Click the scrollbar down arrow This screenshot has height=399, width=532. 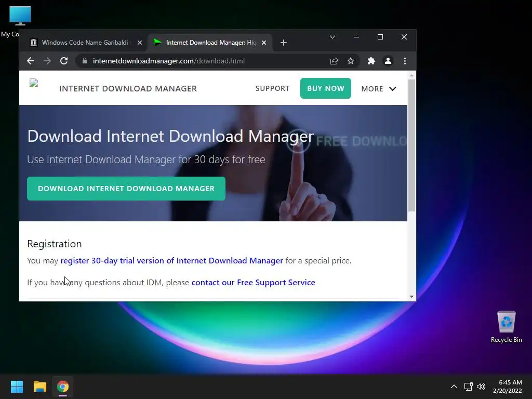pos(411,297)
